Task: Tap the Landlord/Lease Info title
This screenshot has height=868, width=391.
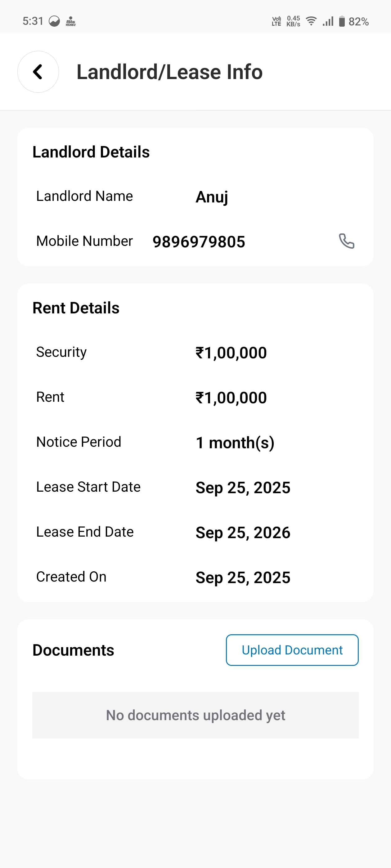Action: [169, 72]
